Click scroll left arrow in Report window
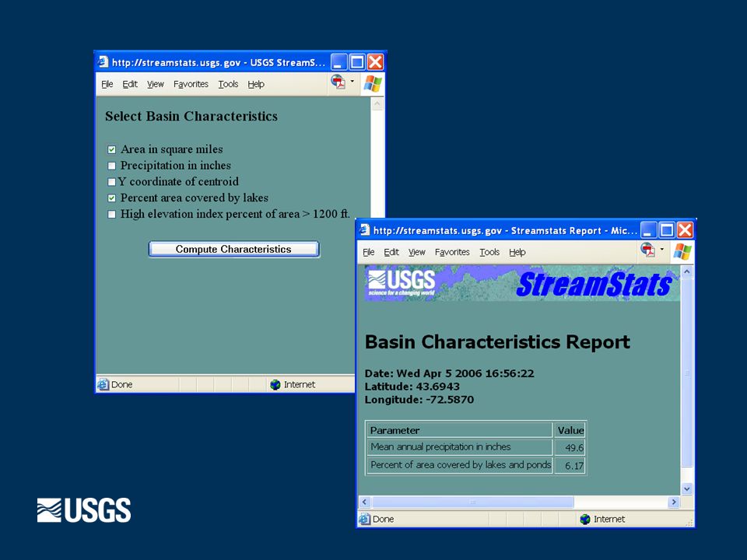Viewport: 747px width, 560px height. pos(364,502)
